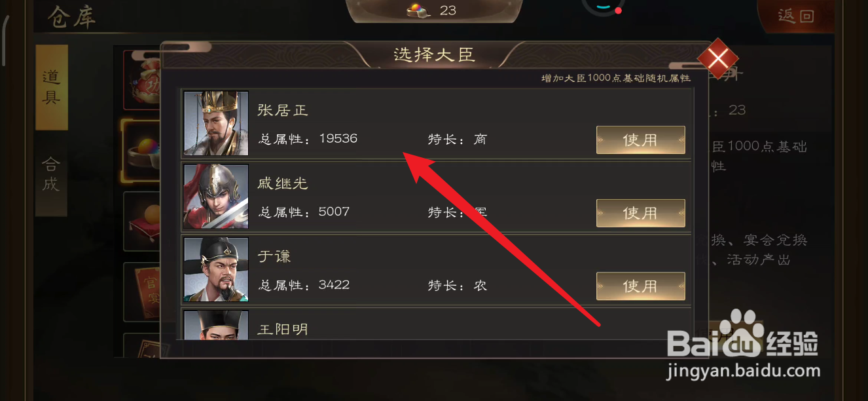The height and width of the screenshot is (401, 868).
Task: Click the 选择大臣 dialog title
Action: point(434,54)
